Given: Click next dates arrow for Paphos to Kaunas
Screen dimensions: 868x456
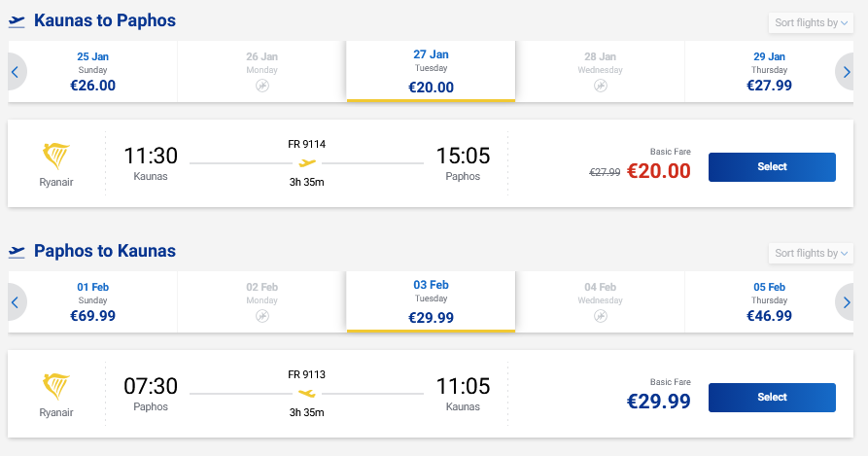Looking at the screenshot, I should (849, 302).
